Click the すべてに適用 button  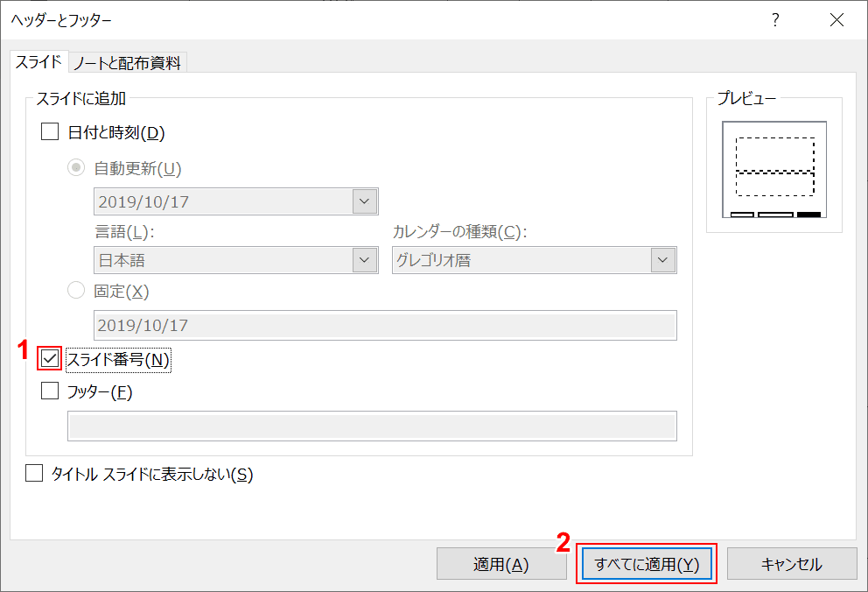tap(647, 564)
